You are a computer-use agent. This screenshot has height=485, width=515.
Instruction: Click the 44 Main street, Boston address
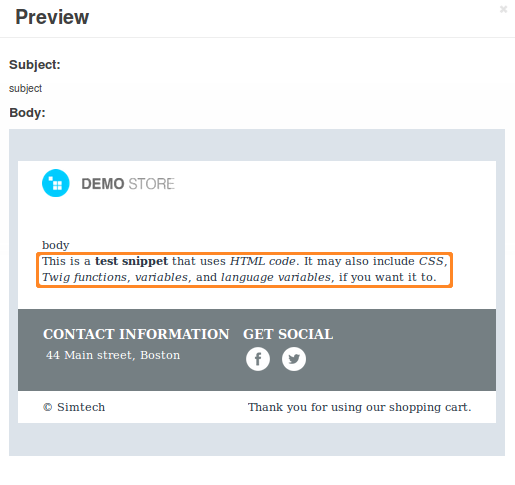[x=113, y=355]
